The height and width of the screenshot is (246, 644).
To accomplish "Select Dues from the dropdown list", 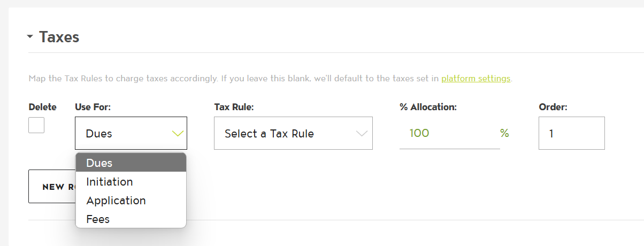I will tap(131, 163).
